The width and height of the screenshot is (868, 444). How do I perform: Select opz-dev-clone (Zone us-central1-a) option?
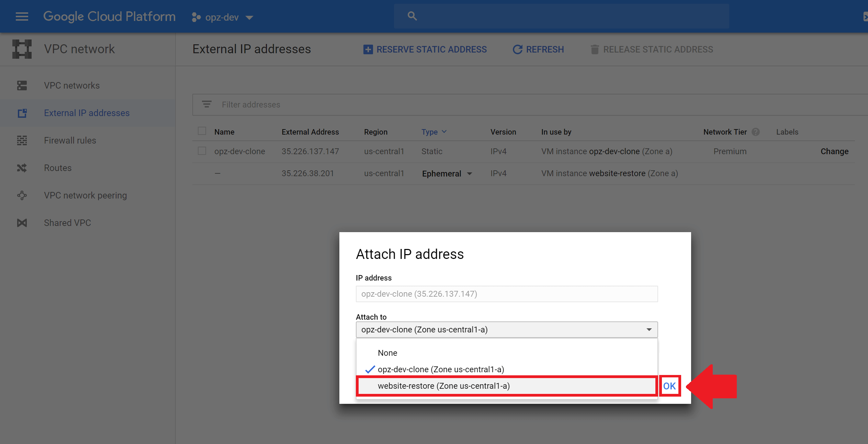coord(507,369)
